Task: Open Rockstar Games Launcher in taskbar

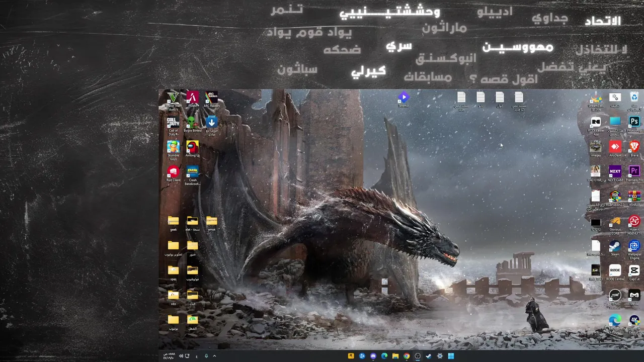Action: point(351,356)
